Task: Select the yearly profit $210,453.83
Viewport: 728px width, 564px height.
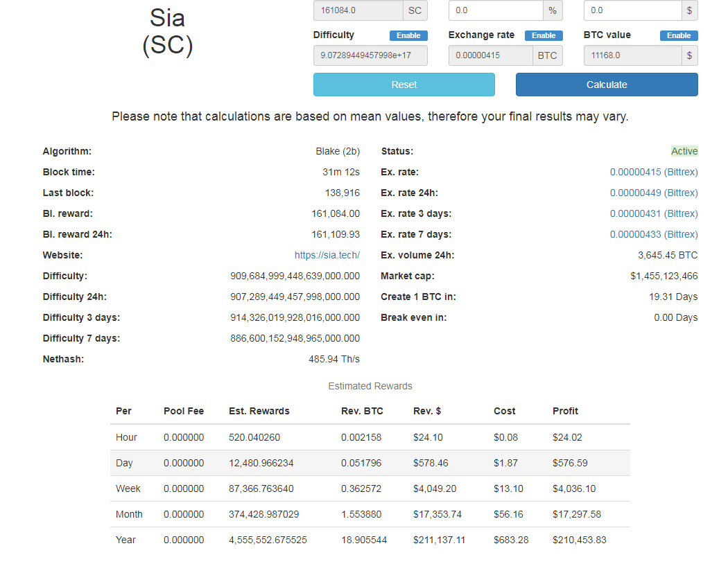Action: (x=580, y=540)
